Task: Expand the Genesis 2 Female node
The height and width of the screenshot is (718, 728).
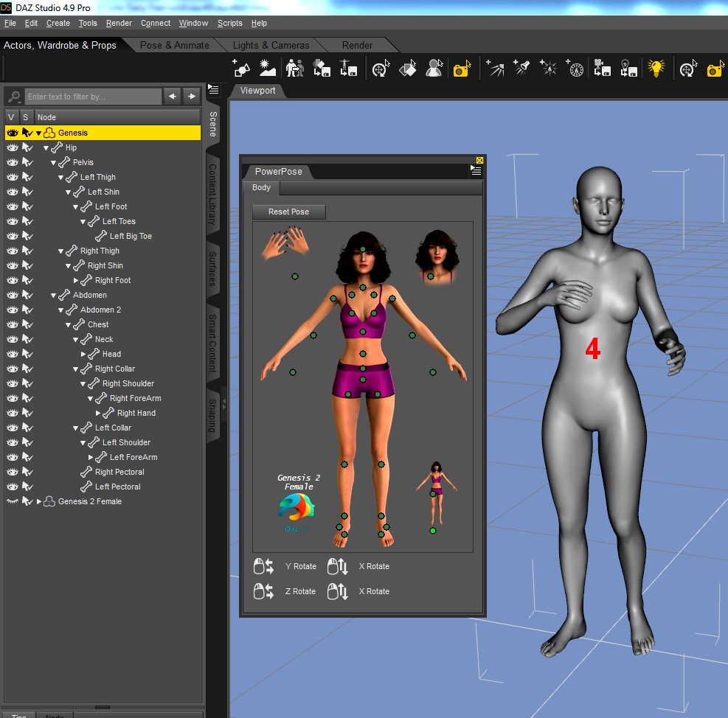Action: [x=39, y=501]
